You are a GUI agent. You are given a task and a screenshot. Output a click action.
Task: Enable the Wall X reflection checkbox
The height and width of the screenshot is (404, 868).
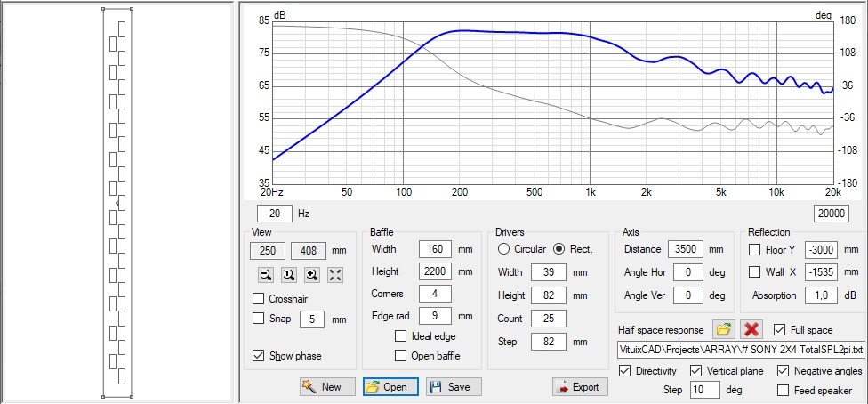tap(754, 272)
